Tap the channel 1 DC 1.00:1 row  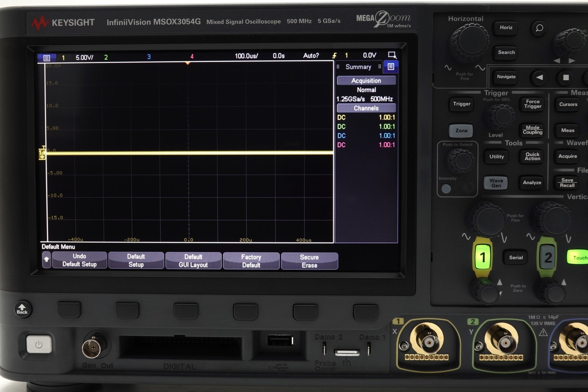[x=366, y=118]
